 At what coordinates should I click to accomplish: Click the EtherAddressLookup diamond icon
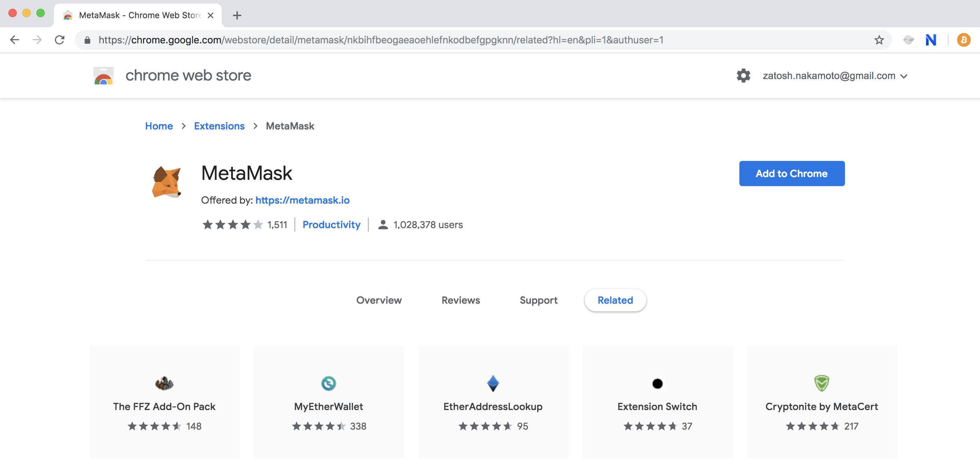pos(493,383)
